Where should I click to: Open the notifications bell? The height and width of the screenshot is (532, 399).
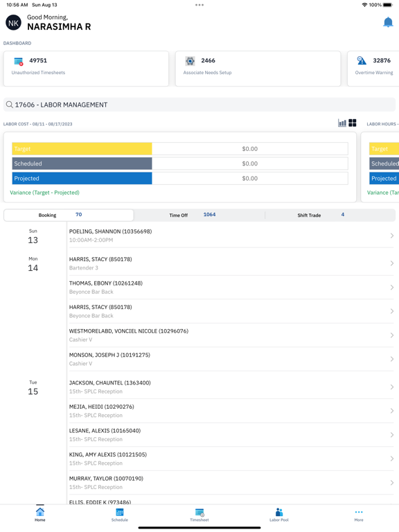pos(388,22)
